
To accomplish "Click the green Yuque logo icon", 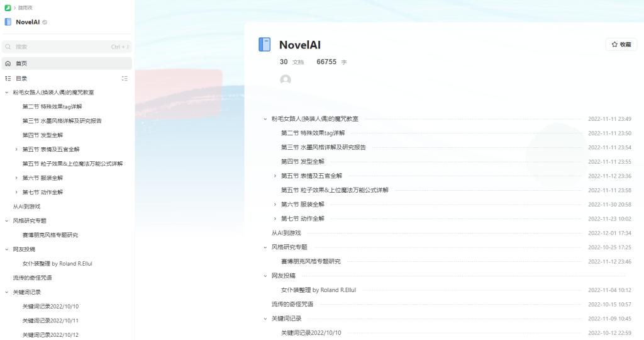I will click(8, 8).
